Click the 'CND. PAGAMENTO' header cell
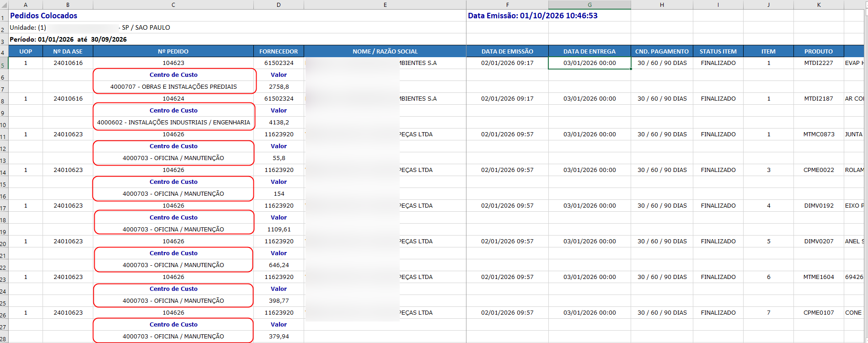Viewport: 868px width, 343px height. [x=662, y=51]
